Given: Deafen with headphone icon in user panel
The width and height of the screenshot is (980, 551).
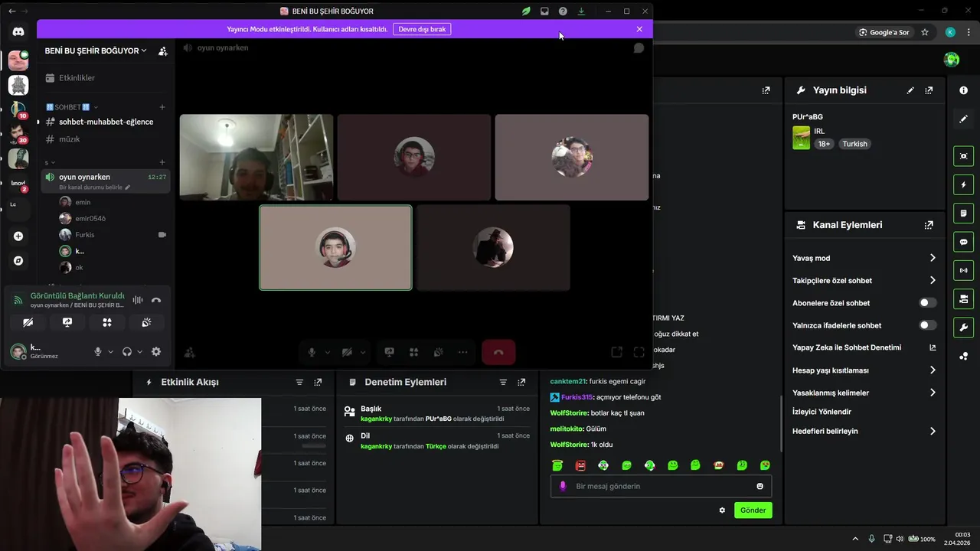Looking at the screenshot, I should tap(127, 352).
